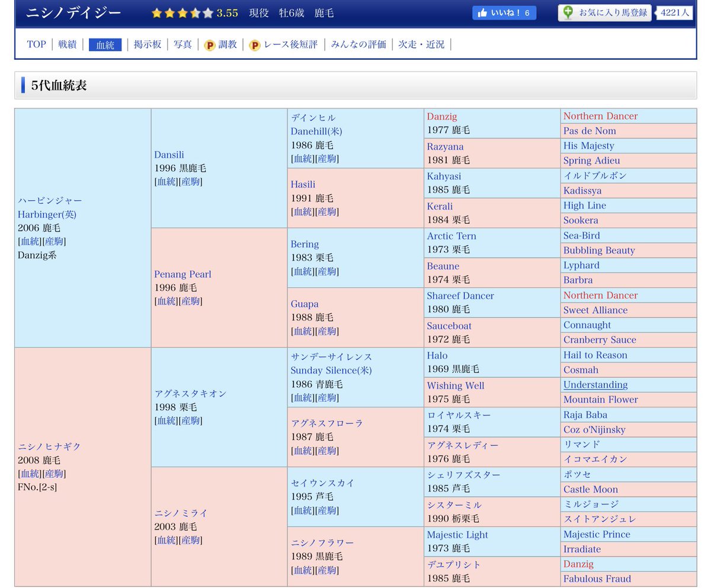This screenshot has width=711, height=588.
Task: Open the Hasili link
Action: (303, 185)
